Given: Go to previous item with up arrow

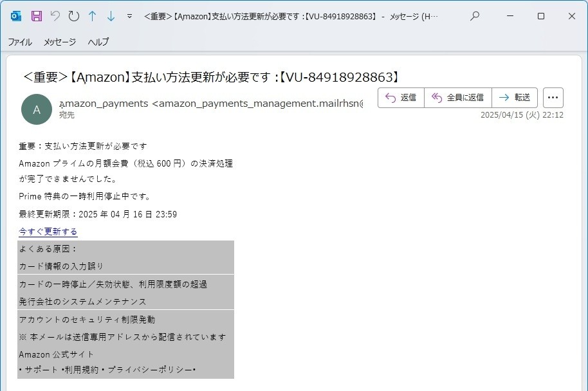Looking at the screenshot, I should click(92, 16).
